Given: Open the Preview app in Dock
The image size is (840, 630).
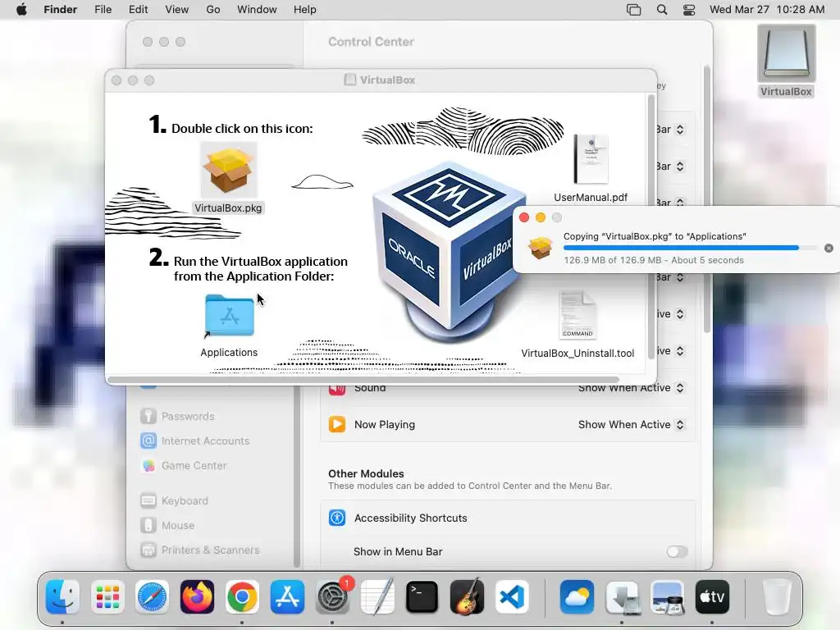Looking at the screenshot, I should (x=667, y=596).
